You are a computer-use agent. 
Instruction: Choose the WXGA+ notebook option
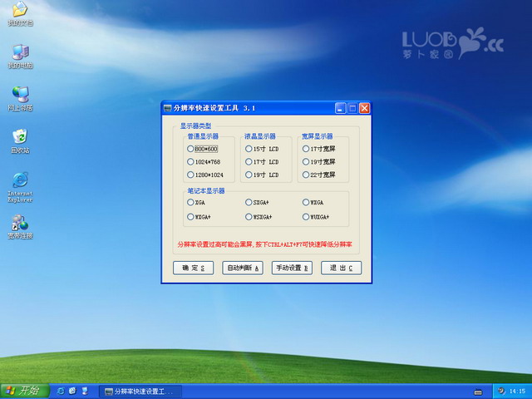[199, 216]
